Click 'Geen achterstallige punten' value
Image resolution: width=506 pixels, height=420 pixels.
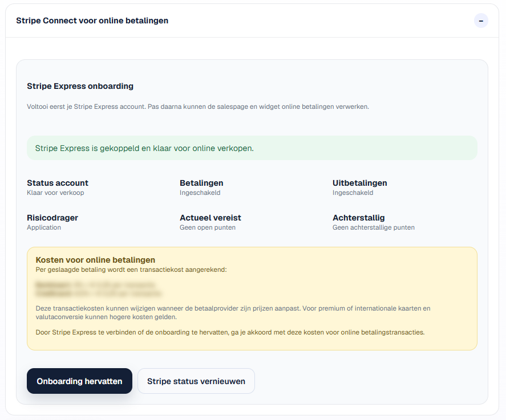click(x=374, y=227)
